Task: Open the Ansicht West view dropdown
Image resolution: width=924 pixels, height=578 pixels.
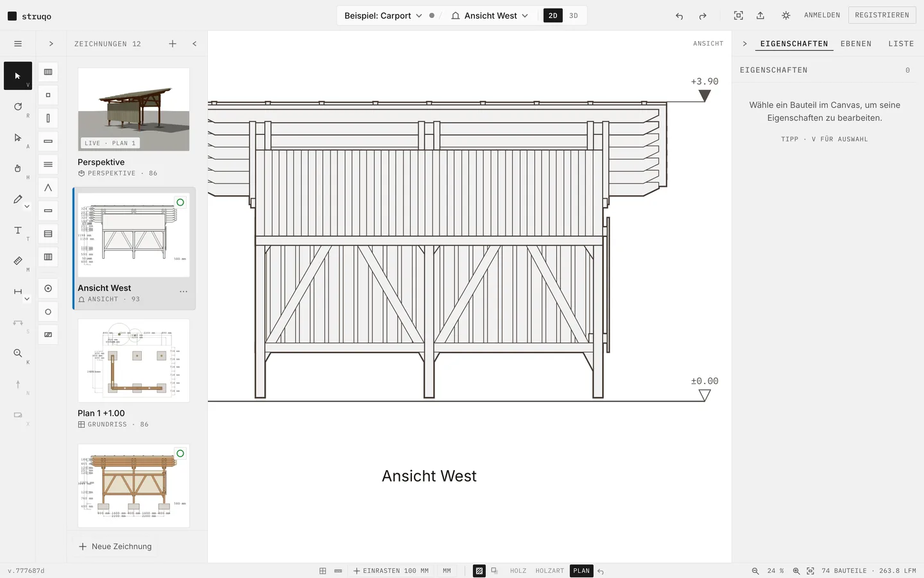Action: point(490,15)
